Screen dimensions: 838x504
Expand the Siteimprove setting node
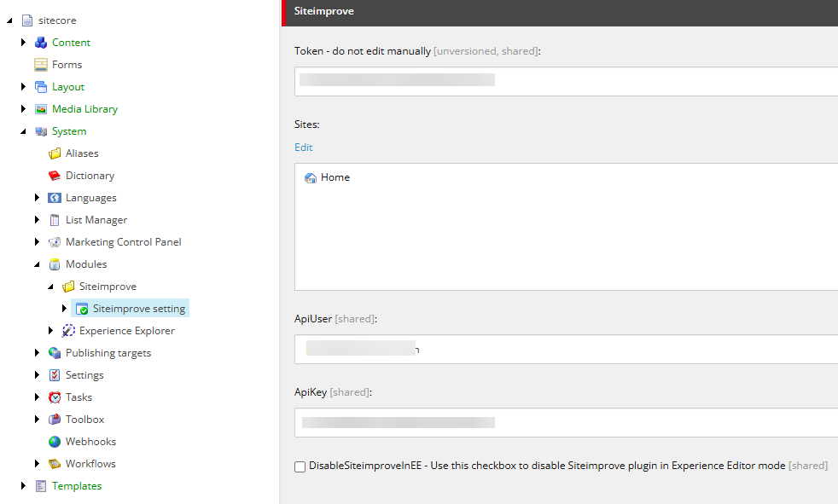click(x=64, y=308)
